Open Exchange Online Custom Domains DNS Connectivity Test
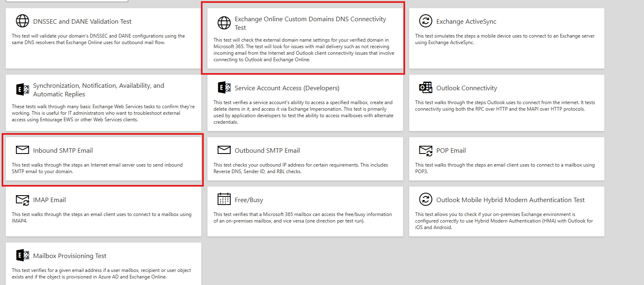 coord(310,23)
